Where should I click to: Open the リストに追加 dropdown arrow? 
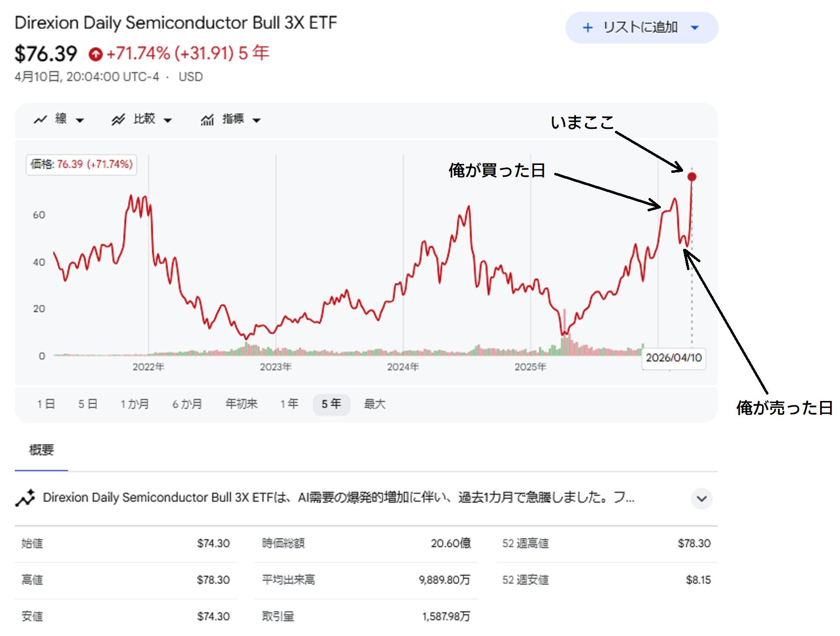pyautogui.click(x=695, y=28)
